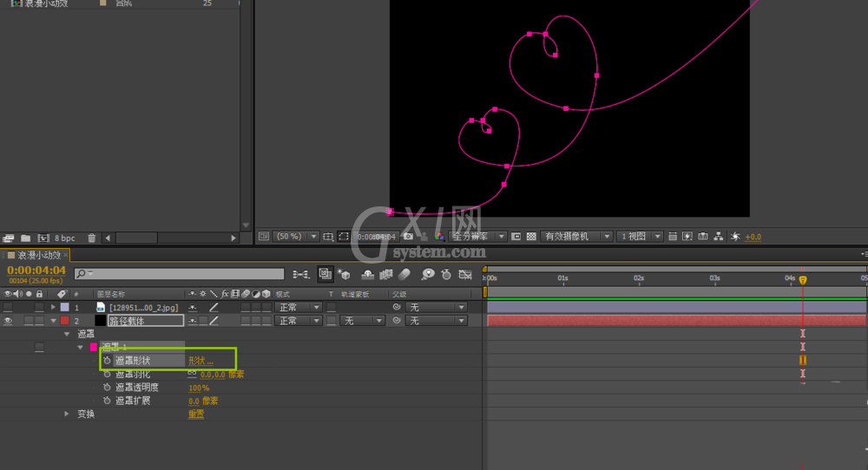Open parent dropdown for layer 1
Viewport: 868px width, 470px height.
click(x=437, y=308)
